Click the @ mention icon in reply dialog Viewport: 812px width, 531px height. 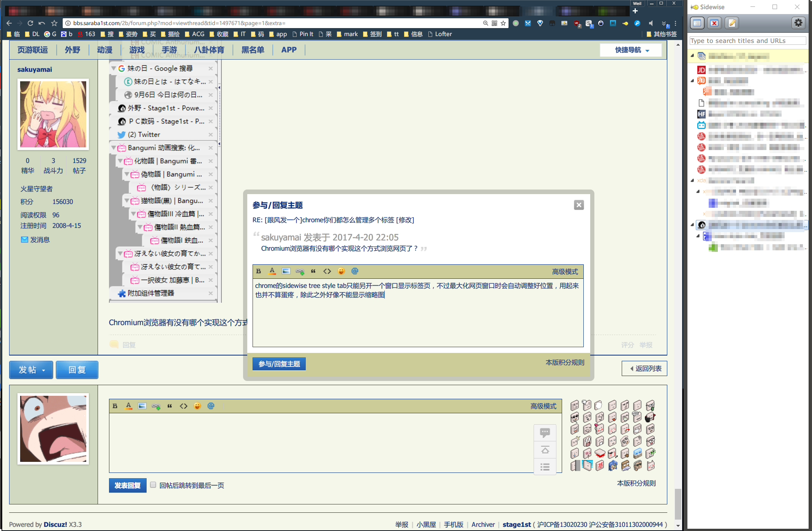coord(355,271)
